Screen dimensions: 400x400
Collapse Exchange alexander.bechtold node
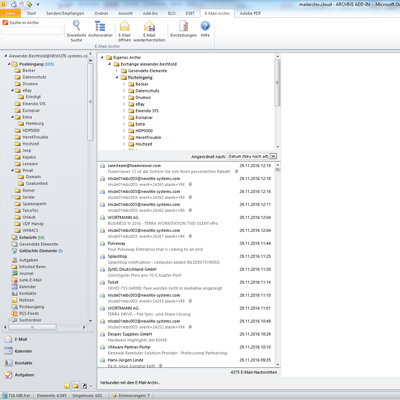109,64
